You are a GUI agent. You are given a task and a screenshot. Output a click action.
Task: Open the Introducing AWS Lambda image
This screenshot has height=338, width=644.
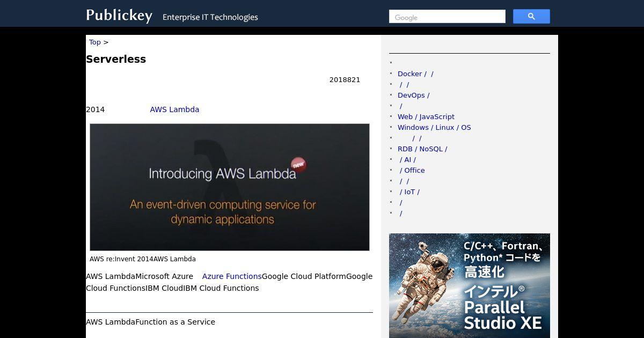point(230,187)
